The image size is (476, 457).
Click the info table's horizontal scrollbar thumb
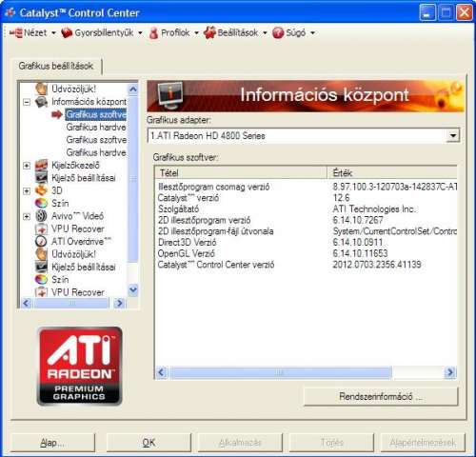[280, 372]
